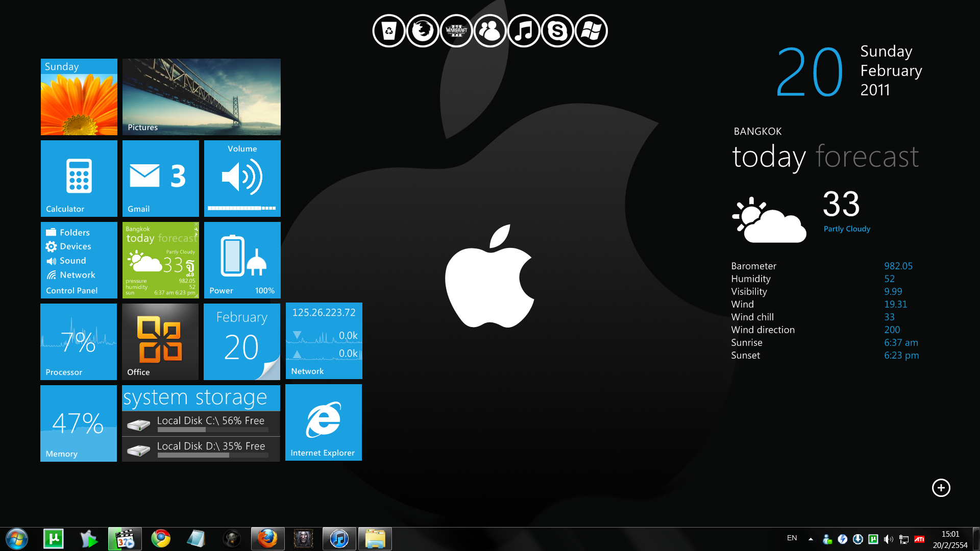Open the Calculator tile

point(79,179)
